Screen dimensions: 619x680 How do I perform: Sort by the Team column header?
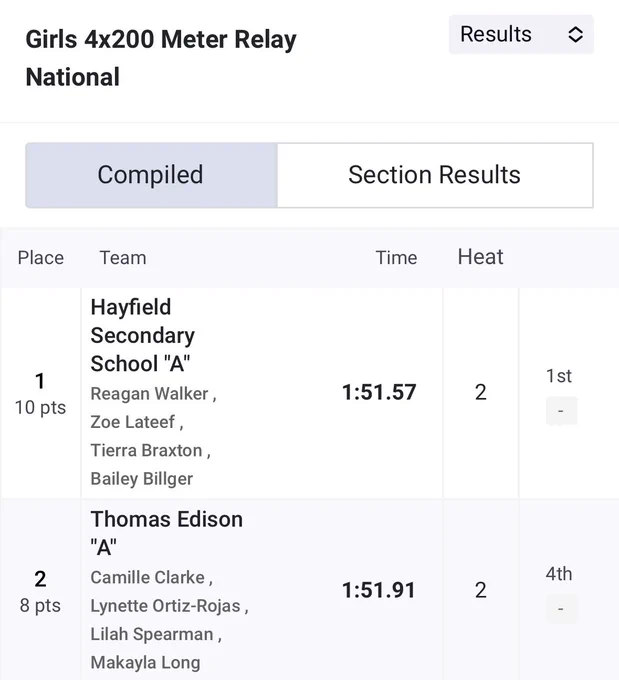pos(123,258)
